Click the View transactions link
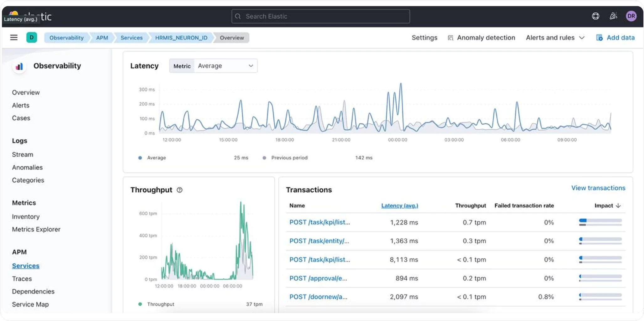The height and width of the screenshot is (321, 644). tap(598, 188)
